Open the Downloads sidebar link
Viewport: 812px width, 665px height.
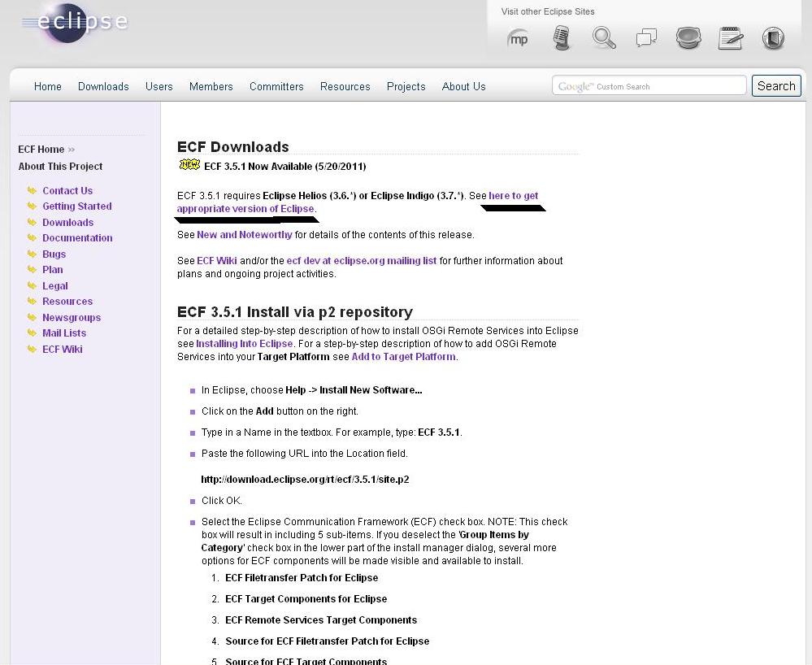point(67,222)
